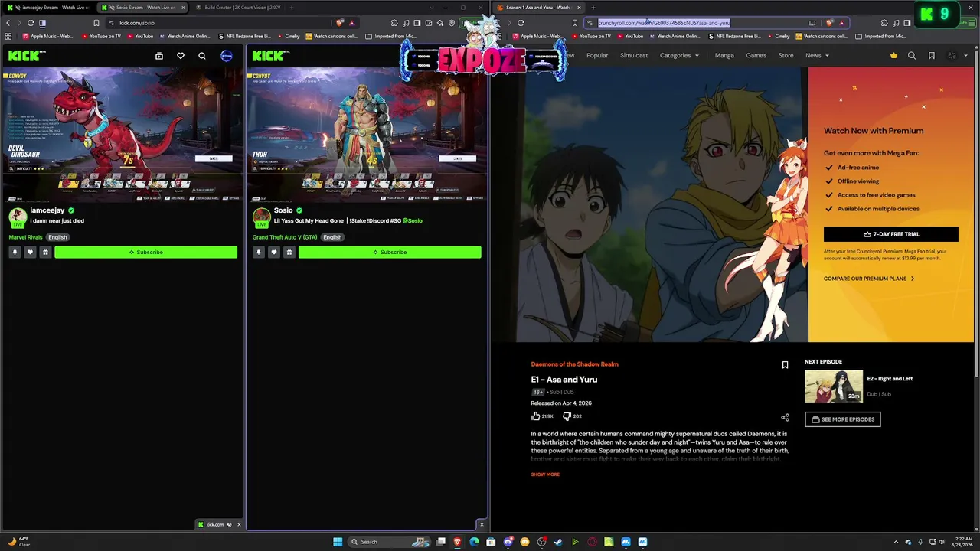Image resolution: width=980 pixels, height=551 pixels.
Task: Show hidden system tray icons
Action: point(897,542)
